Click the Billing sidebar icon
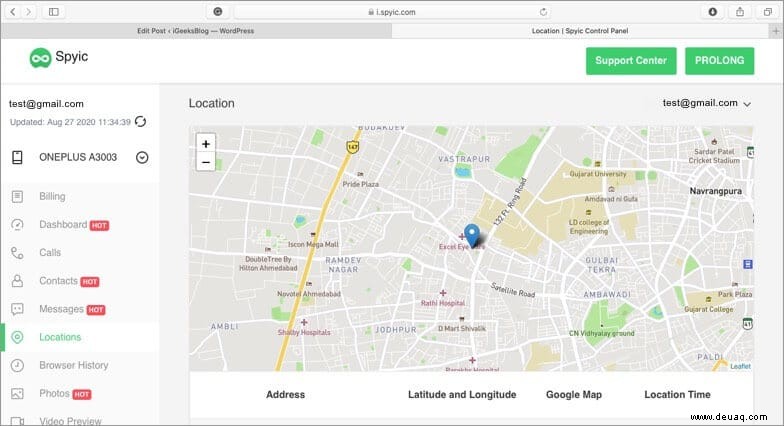The image size is (784, 426). tap(17, 196)
